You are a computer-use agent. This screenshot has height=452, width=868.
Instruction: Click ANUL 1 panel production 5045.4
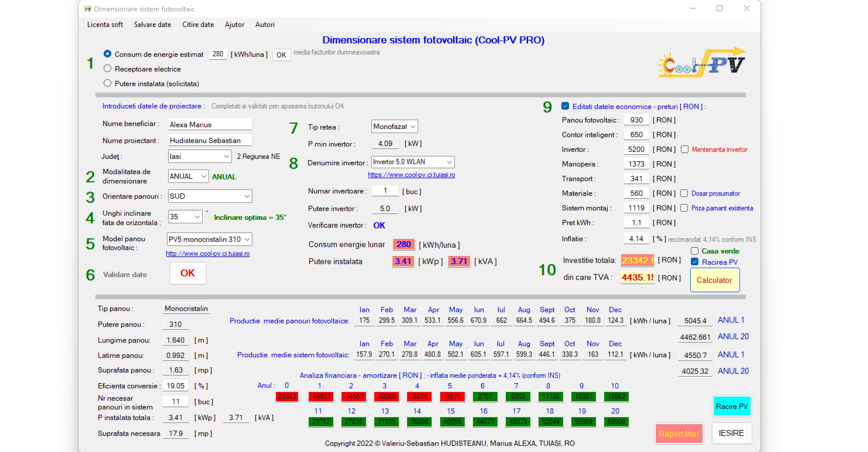pyautogui.click(x=695, y=320)
